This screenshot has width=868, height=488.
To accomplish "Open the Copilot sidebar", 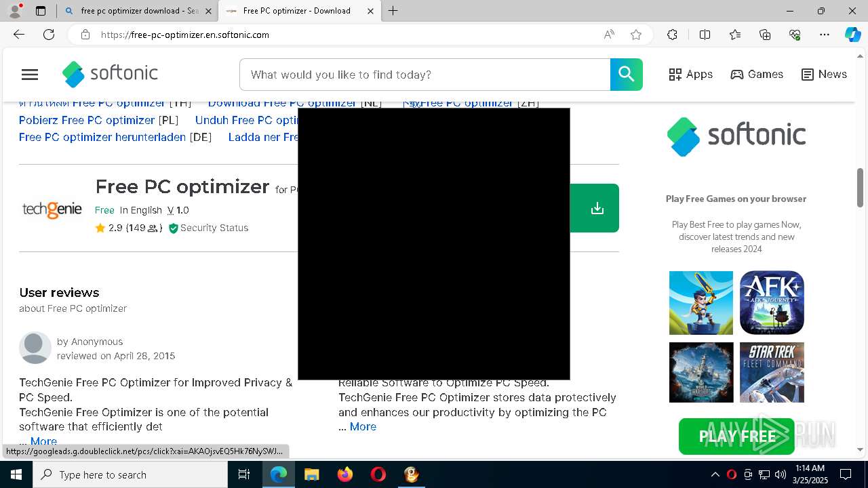I will pyautogui.click(x=852, y=35).
